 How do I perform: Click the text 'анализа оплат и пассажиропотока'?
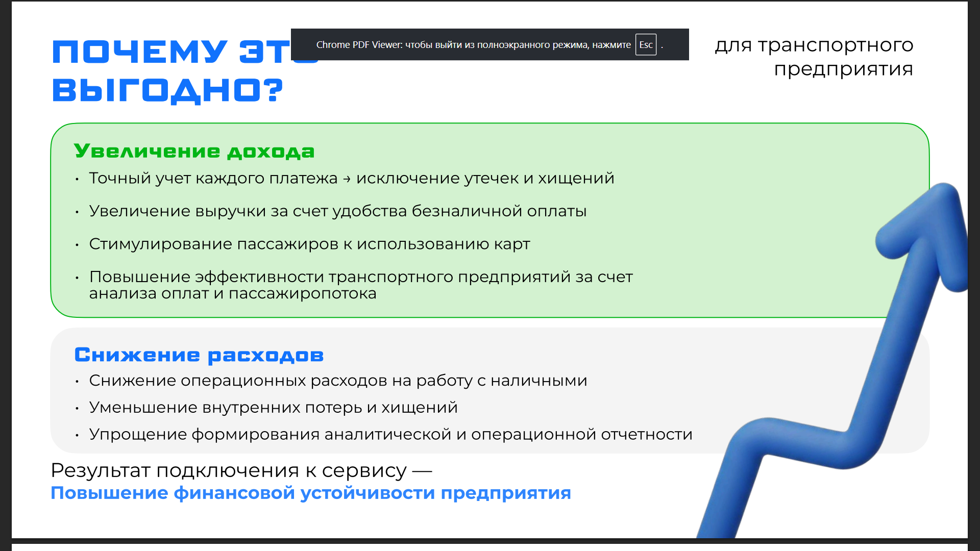(233, 294)
